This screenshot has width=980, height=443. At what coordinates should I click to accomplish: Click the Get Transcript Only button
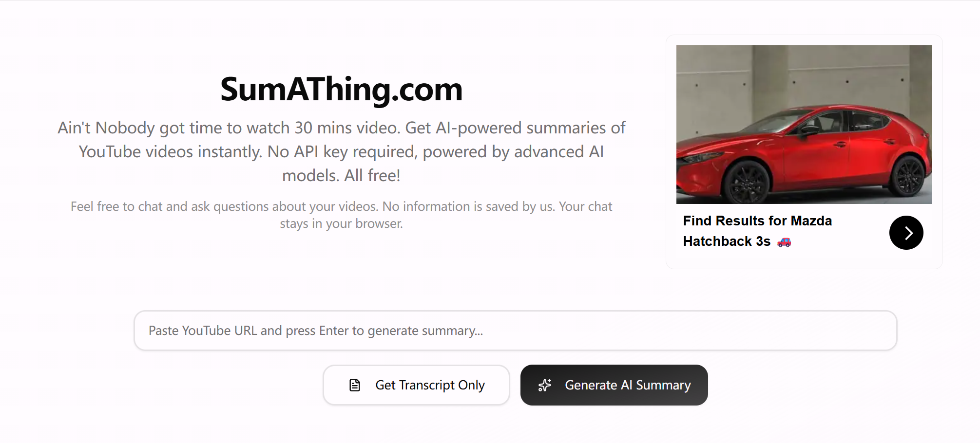[x=416, y=385]
